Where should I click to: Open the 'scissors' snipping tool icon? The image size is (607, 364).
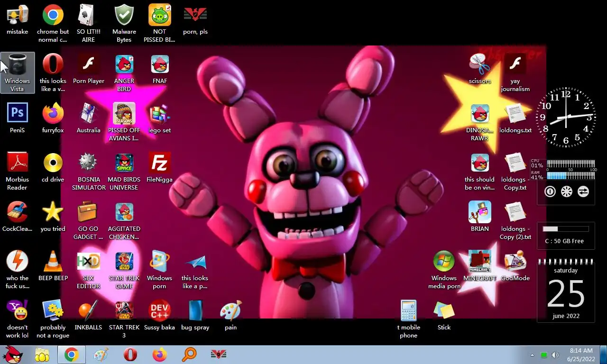(x=480, y=68)
